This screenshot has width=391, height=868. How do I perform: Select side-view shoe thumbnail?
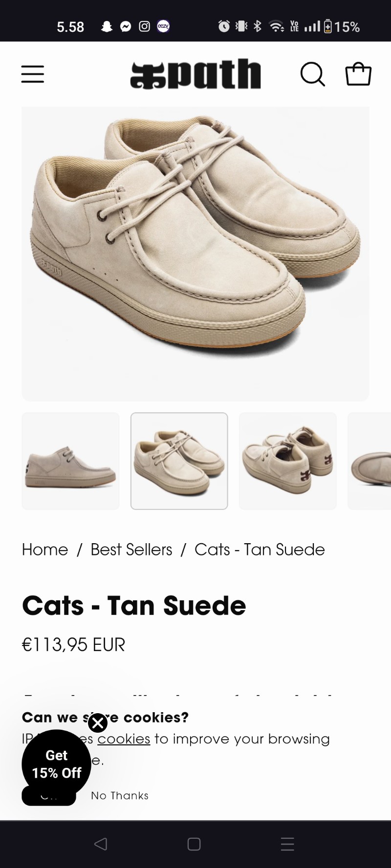coord(70,461)
